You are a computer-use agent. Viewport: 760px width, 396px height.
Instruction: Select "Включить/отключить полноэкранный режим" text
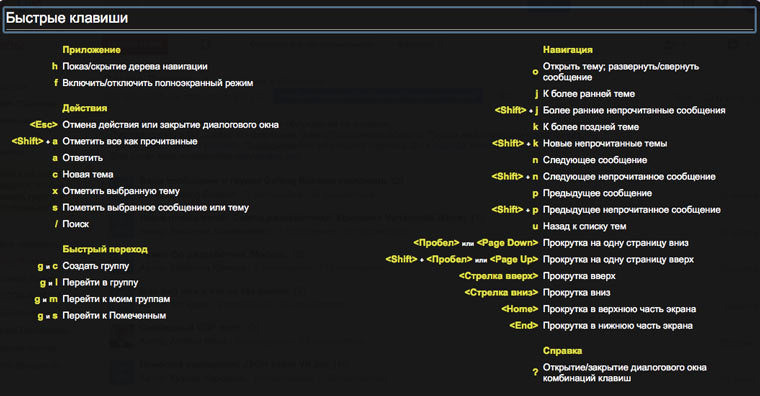tap(158, 83)
